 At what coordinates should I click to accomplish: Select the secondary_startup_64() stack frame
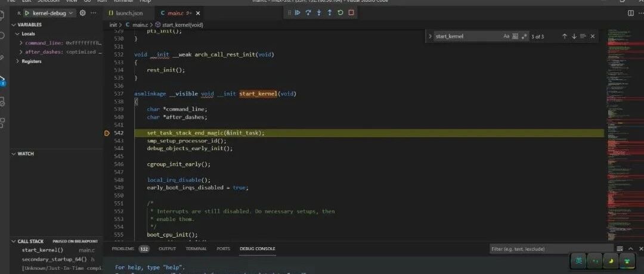(57, 259)
